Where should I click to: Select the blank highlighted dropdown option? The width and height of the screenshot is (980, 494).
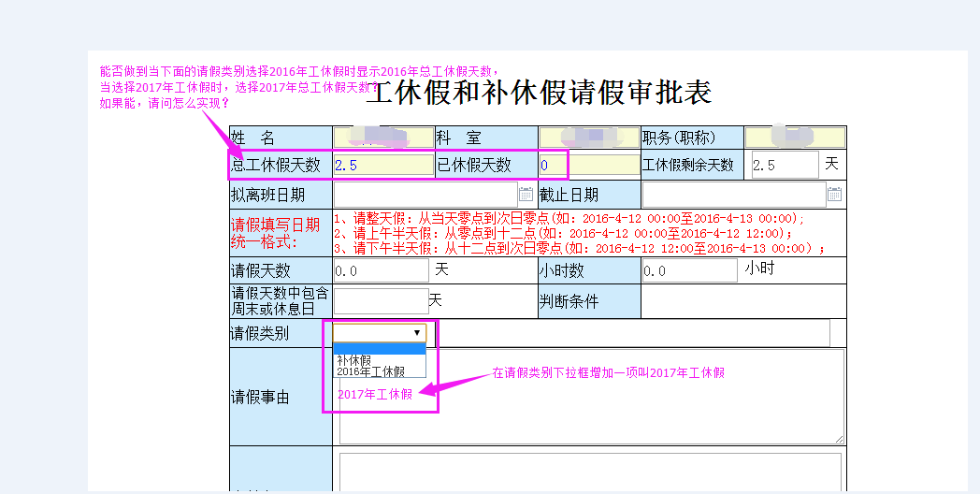[x=380, y=349]
